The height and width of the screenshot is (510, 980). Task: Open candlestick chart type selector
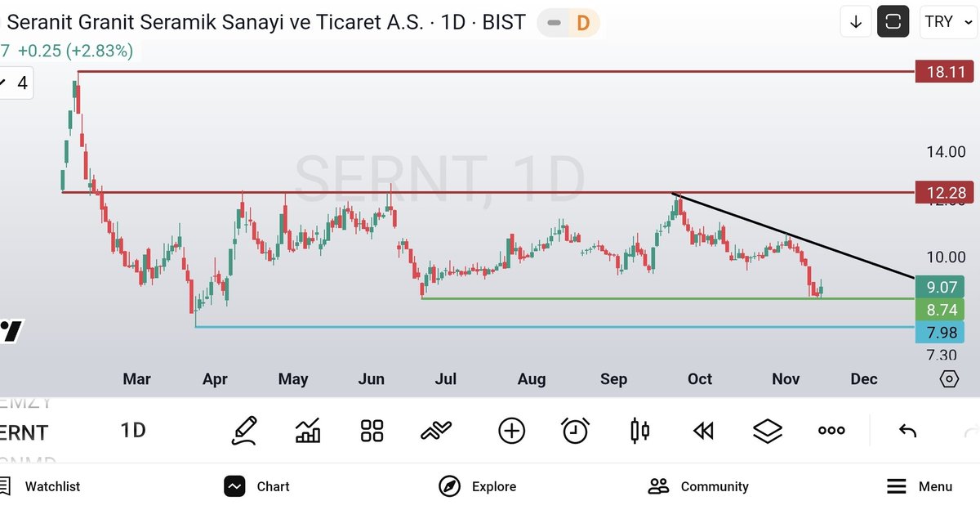(639, 430)
